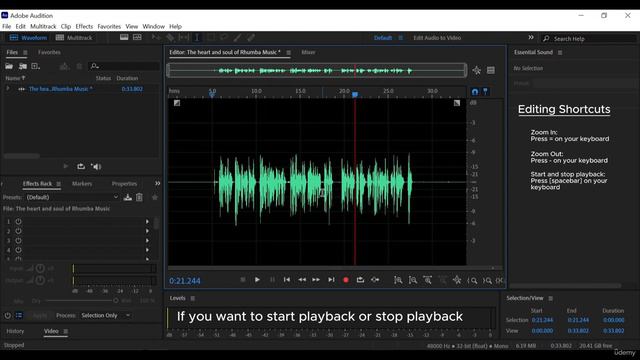Open effect list arrow for slot 3
This screenshot has width=640, height=360.
pos(147,240)
